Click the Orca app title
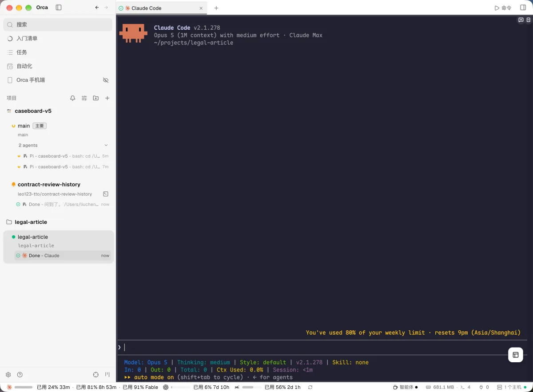The width and height of the screenshot is (533, 392). click(42, 8)
